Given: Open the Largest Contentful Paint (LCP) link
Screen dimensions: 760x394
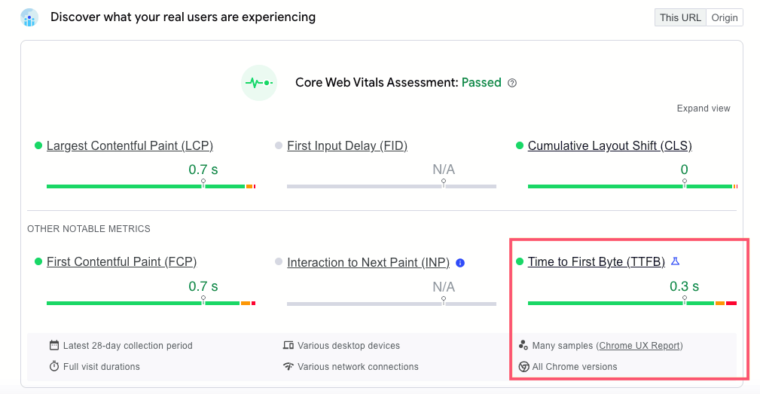Looking at the screenshot, I should click(130, 146).
